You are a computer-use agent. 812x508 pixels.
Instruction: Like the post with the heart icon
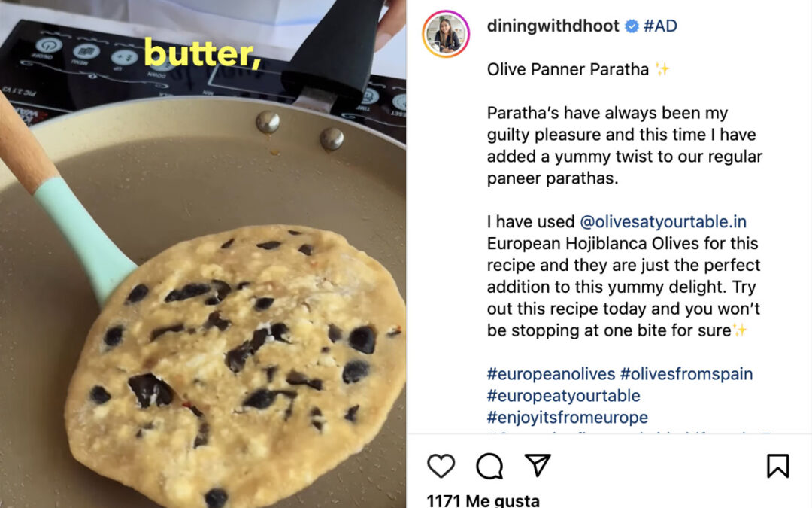click(441, 466)
